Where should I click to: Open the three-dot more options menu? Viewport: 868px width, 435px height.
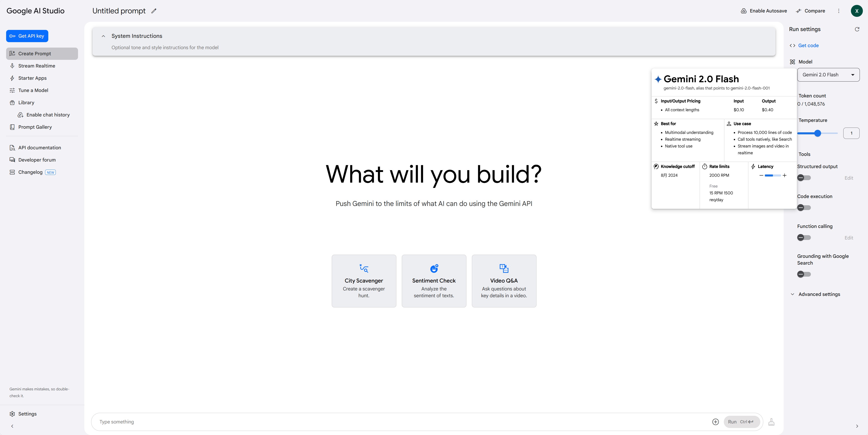(x=839, y=11)
